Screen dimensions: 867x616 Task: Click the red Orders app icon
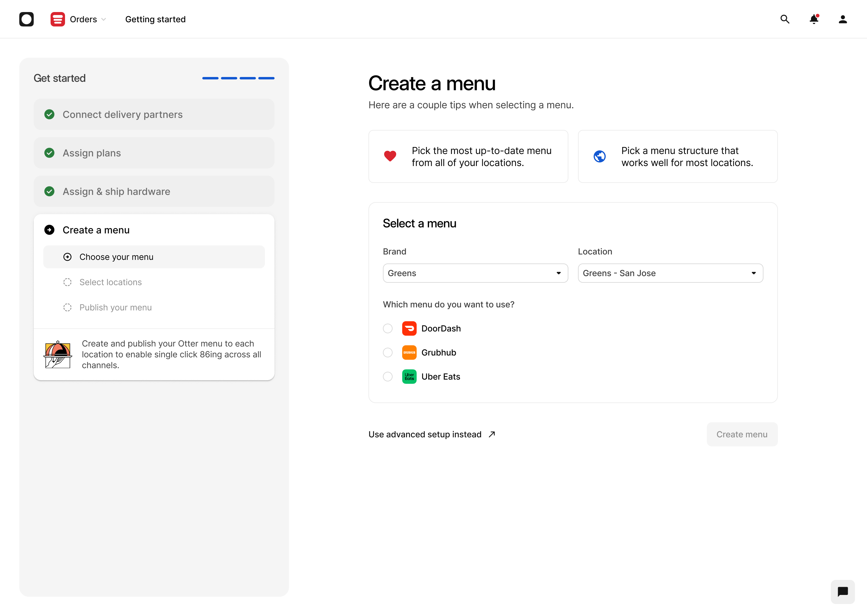click(57, 19)
